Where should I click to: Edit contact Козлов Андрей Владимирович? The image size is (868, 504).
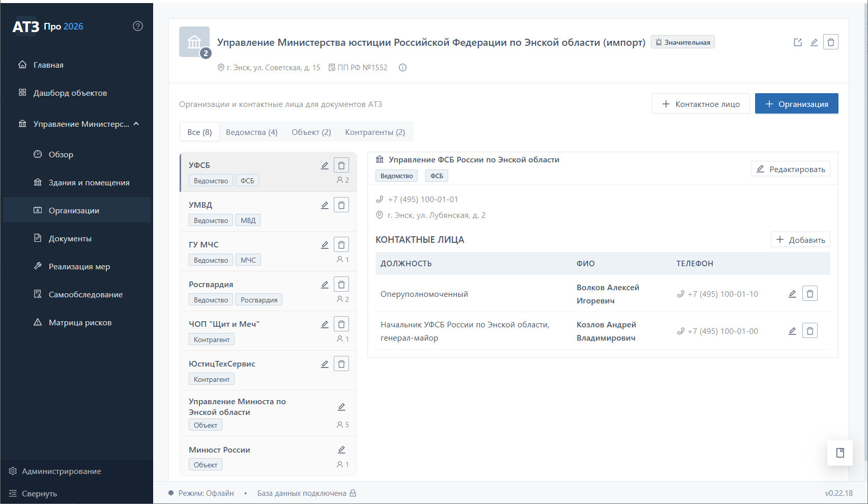pos(792,331)
